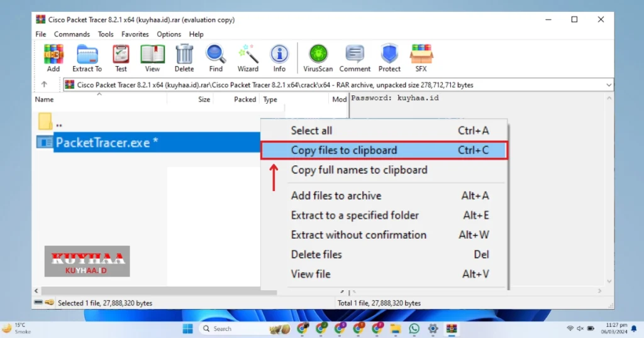Choose Copy full names to clipboard
Viewport: 644px width, 338px height.
pos(384,170)
